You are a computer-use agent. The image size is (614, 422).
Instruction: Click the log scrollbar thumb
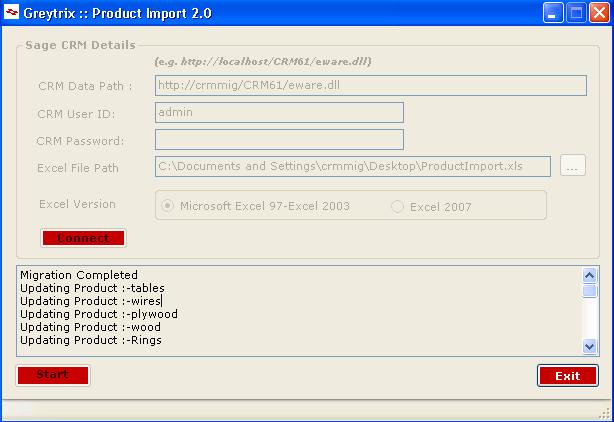point(589,291)
